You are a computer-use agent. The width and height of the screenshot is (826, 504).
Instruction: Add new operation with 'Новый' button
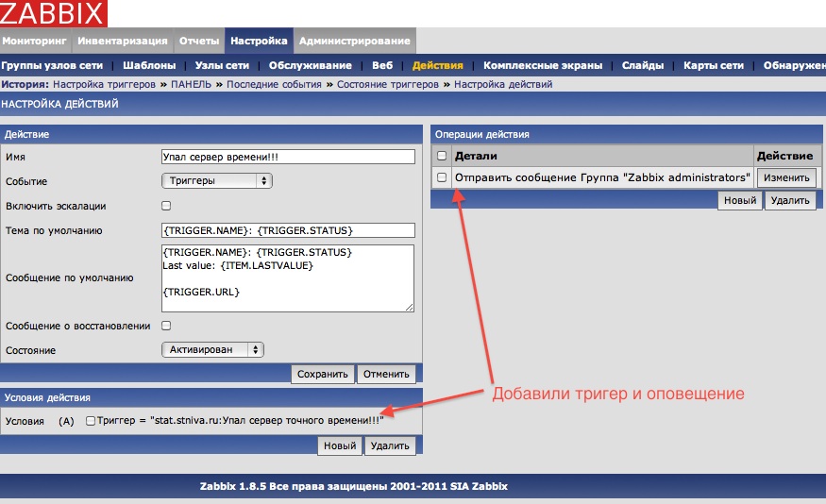(739, 200)
